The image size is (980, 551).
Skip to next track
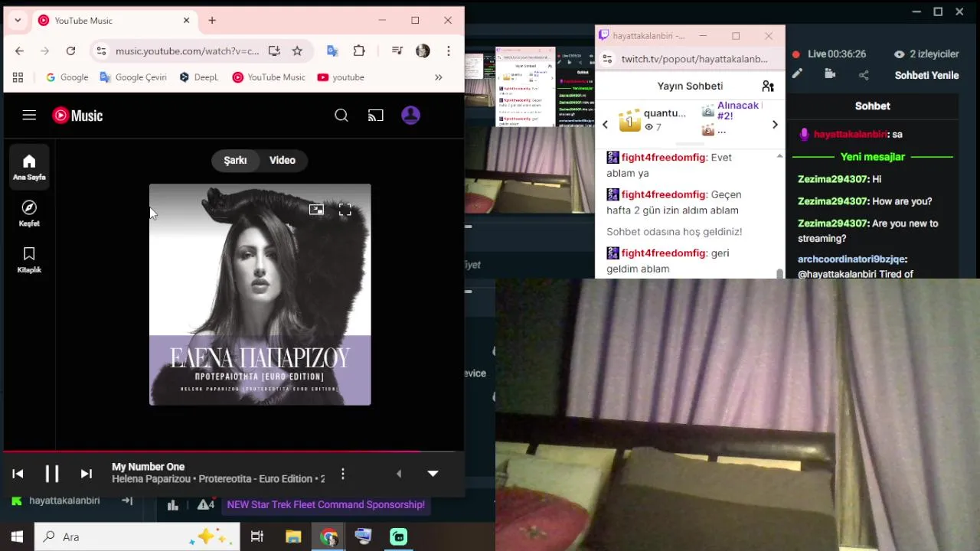(87, 474)
